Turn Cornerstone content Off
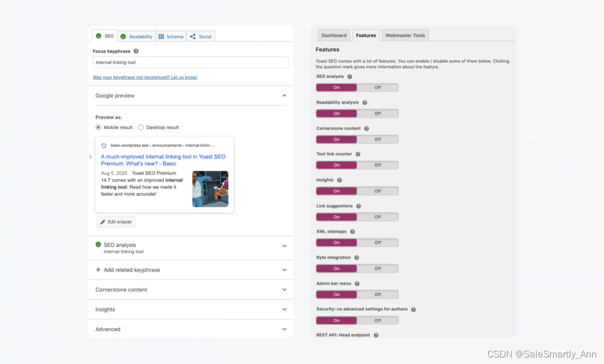The height and width of the screenshot is (364, 604). click(377, 139)
